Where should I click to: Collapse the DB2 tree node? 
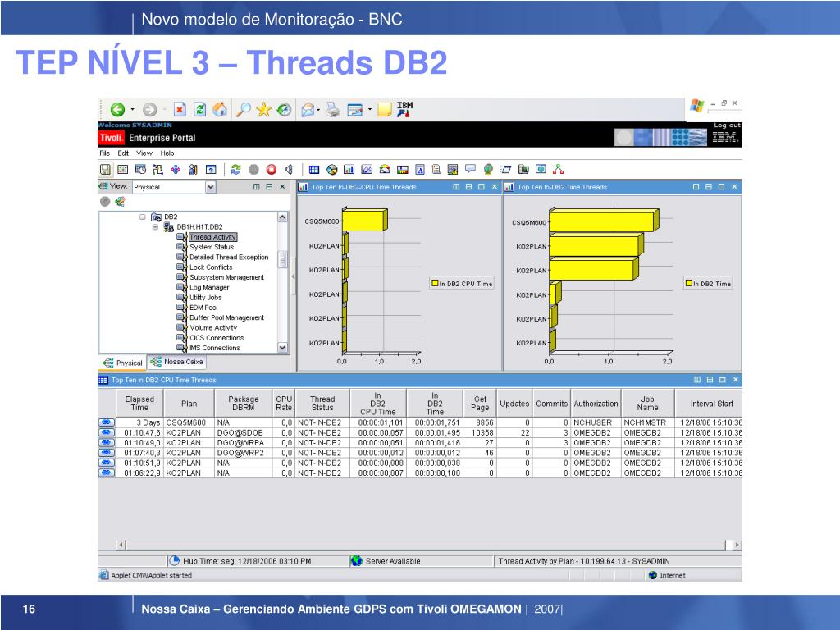click(143, 217)
